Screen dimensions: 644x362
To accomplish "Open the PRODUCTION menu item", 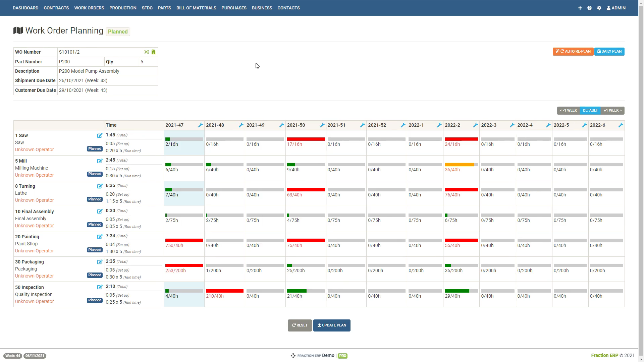I will click(x=123, y=8).
